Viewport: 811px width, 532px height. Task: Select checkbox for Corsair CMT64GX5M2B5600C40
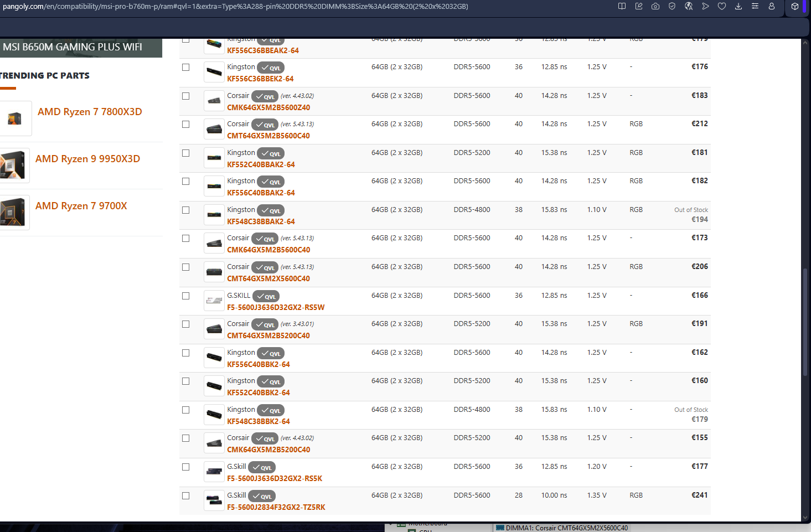click(x=186, y=124)
